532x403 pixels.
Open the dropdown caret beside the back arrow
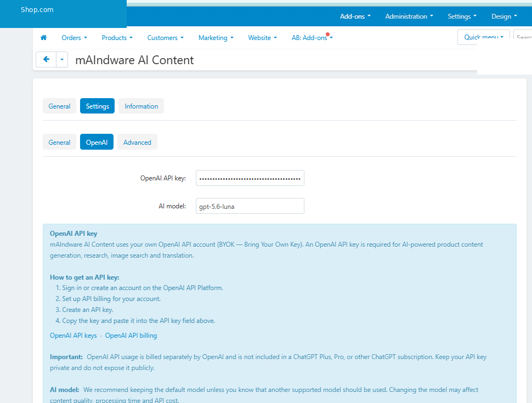click(62, 59)
